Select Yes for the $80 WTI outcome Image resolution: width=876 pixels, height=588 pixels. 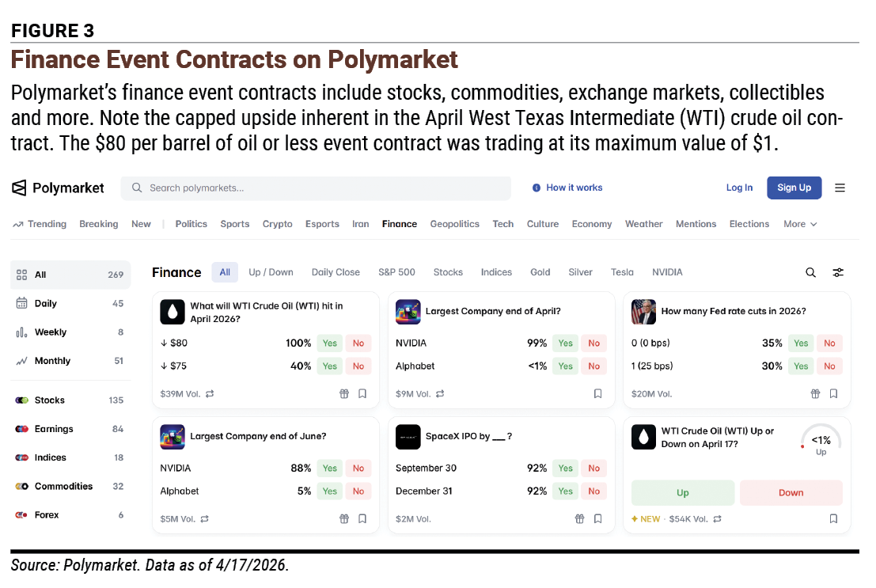pyautogui.click(x=330, y=343)
